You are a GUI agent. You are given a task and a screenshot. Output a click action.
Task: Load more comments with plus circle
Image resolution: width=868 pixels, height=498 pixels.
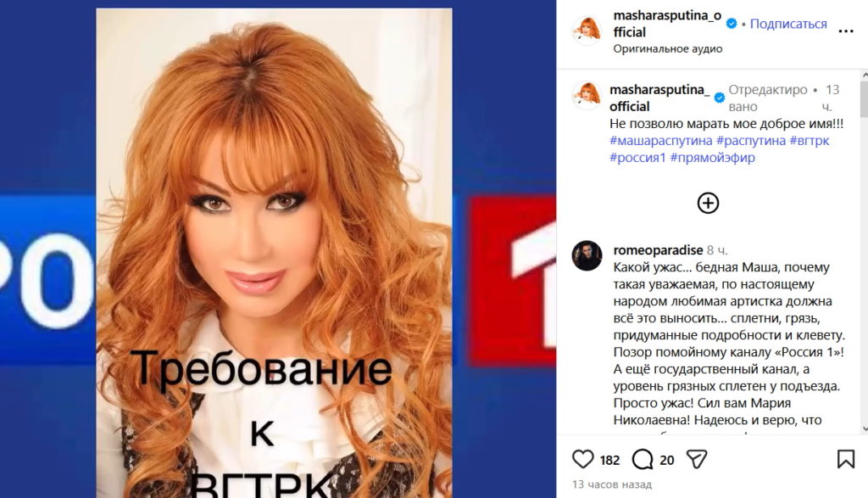tap(708, 203)
